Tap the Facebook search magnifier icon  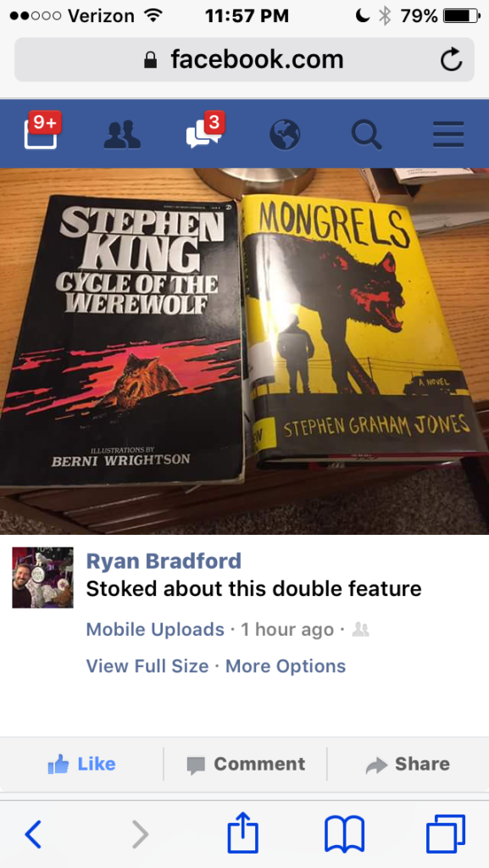click(x=366, y=135)
